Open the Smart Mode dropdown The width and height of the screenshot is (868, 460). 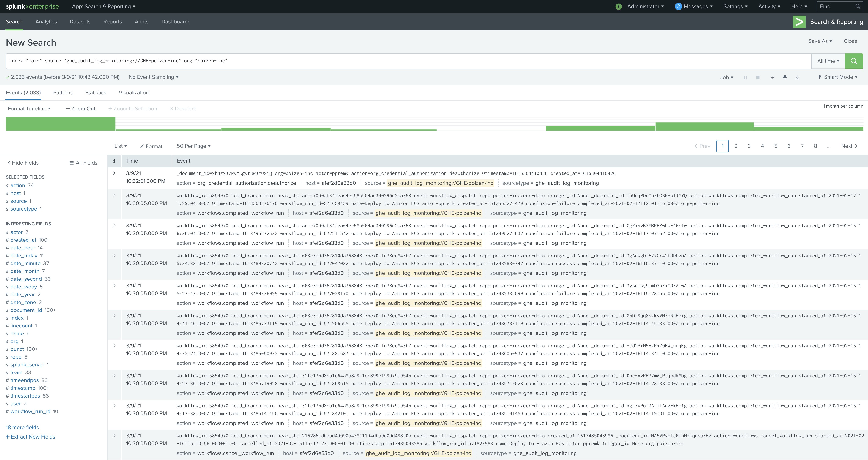coord(838,77)
